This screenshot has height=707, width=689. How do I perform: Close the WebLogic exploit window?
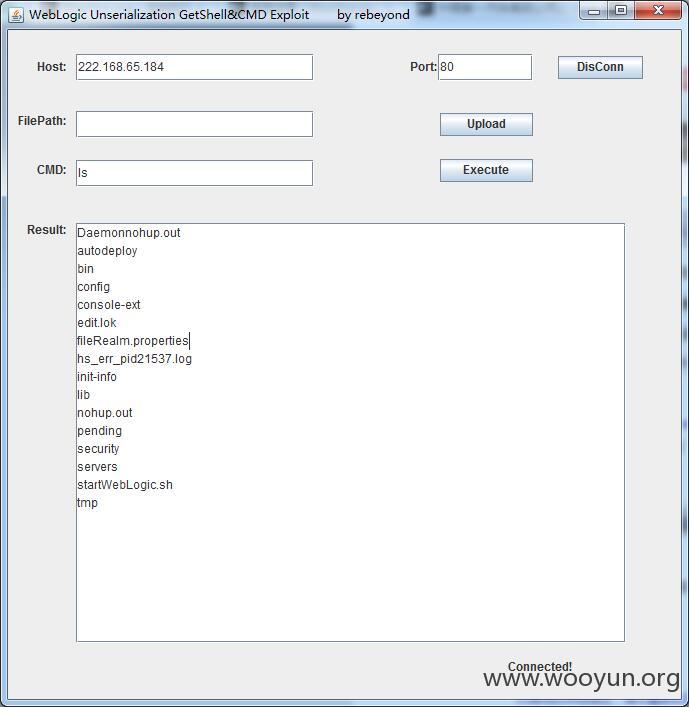(x=658, y=11)
